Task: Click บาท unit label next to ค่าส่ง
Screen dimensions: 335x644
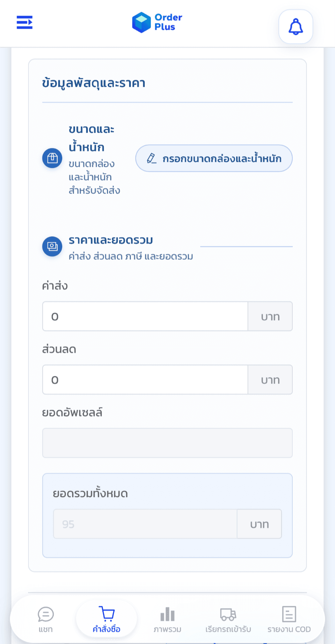Action: pyautogui.click(x=270, y=316)
